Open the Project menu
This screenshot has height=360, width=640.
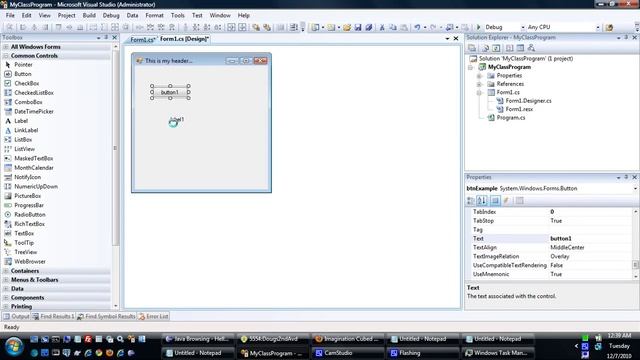(67, 16)
